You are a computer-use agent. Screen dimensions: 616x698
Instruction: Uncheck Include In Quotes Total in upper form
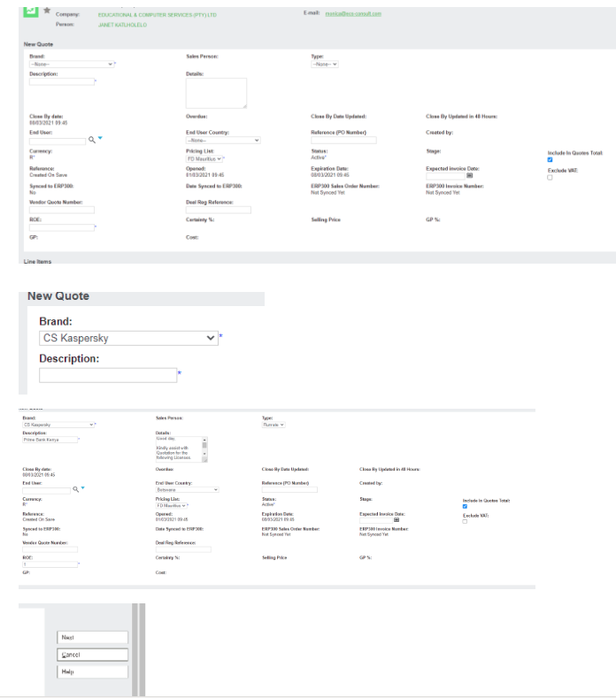(551, 159)
